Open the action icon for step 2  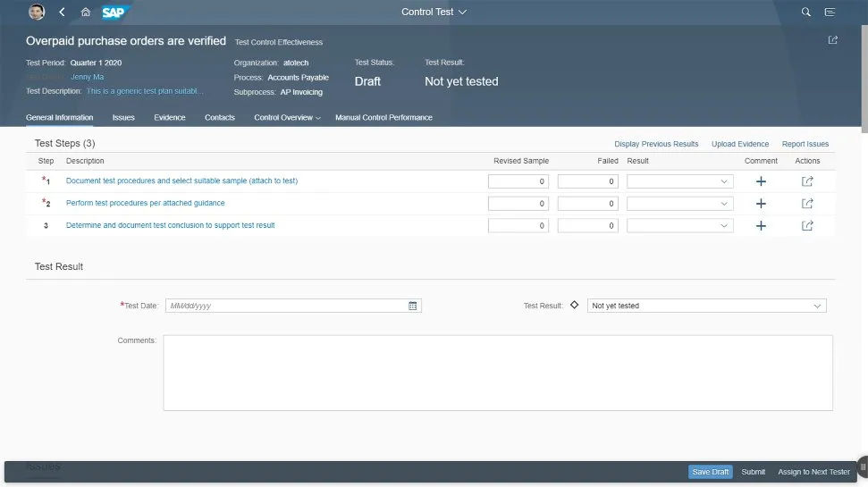(x=807, y=204)
